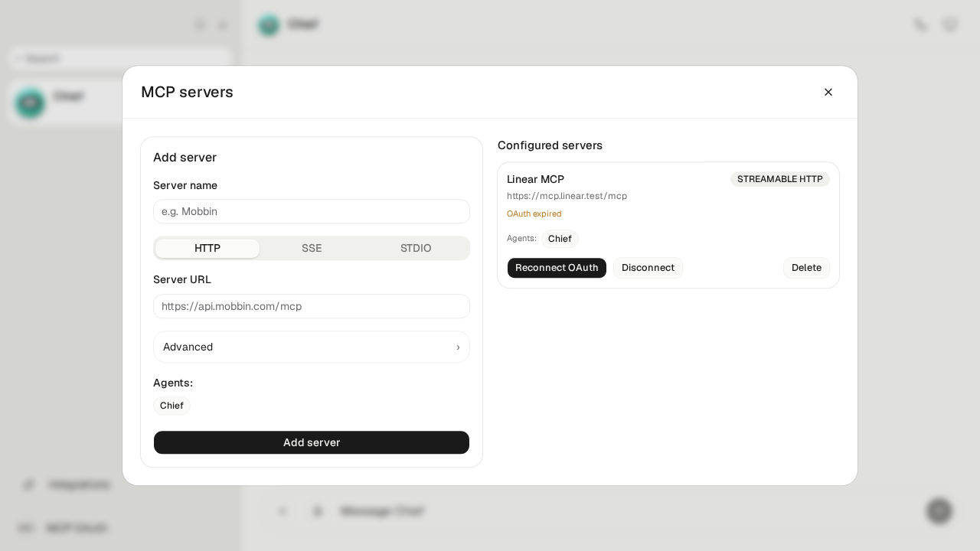Click the Advanced chevron arrow
The width and height of the screenshot is (980, 551).
[458, 347]
